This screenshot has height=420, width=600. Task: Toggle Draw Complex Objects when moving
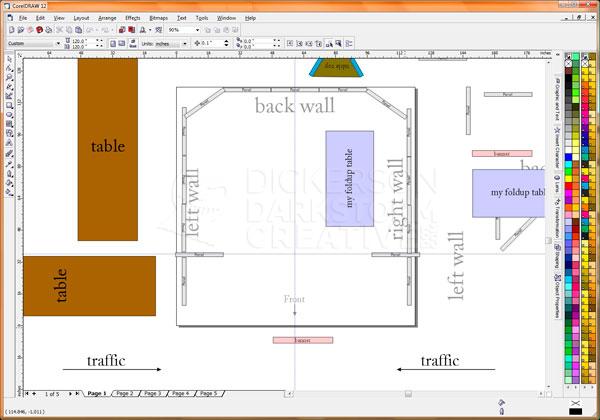point(329,44)
